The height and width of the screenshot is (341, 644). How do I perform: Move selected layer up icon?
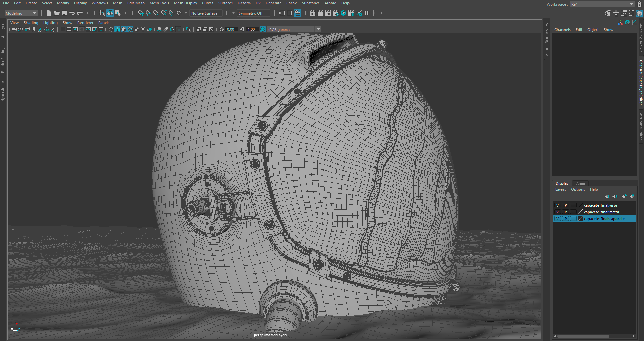(x=607, y=196)
